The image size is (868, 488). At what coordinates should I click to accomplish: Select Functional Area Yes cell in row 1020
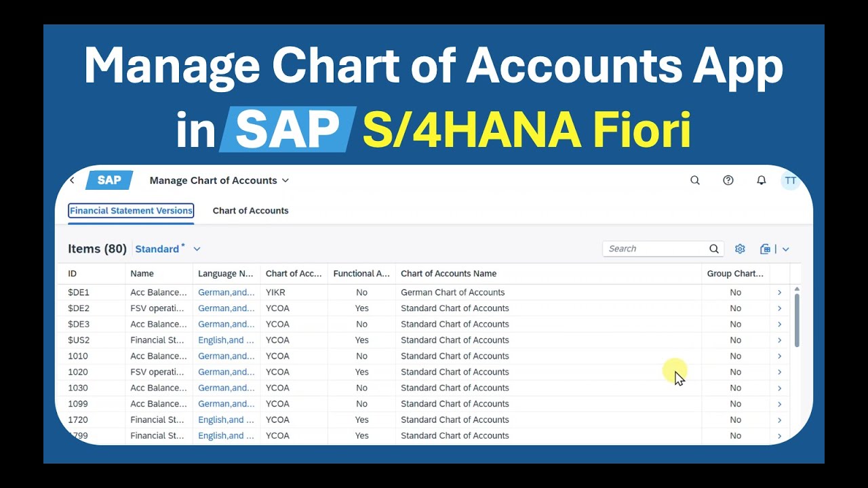[x=362, y=372]
